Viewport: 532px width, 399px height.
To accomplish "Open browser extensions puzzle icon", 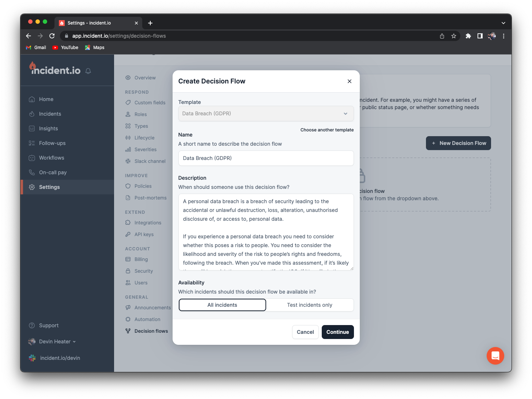I will (x=468, y=36).
